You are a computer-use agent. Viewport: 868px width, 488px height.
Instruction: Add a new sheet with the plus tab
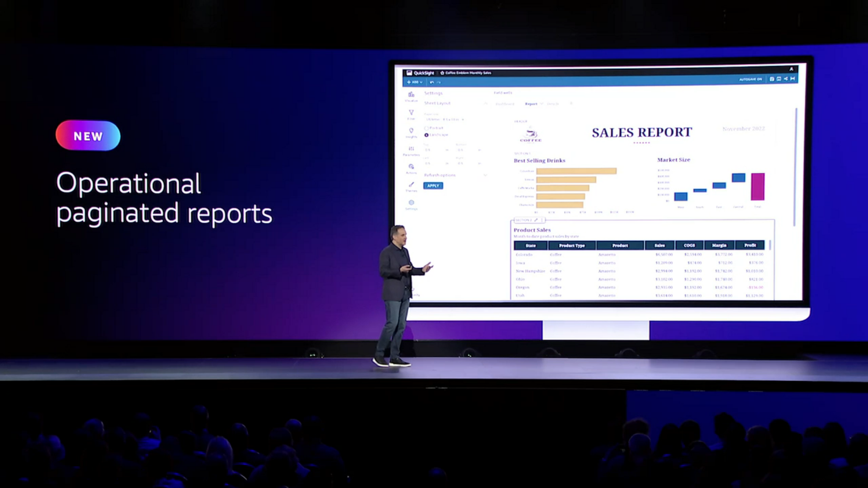pyautogui.click(x=571, y=104)
